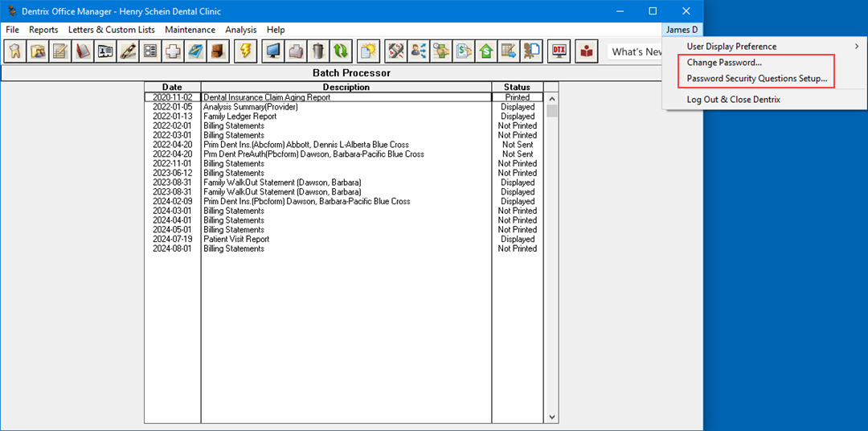
Task: Choose Password Security Questions Setup
Action: pos(756,79)
